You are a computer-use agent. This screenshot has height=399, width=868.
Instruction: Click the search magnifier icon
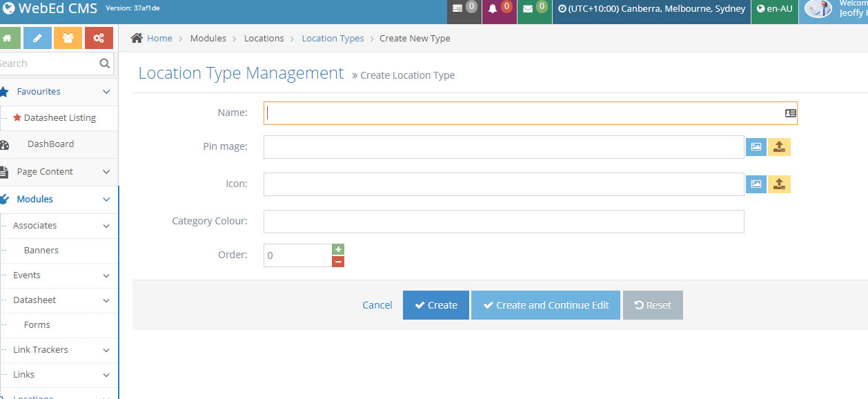click(104, 64)
